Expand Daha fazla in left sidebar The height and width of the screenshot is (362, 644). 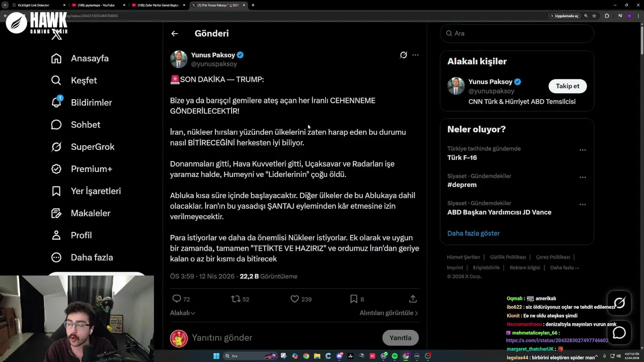[82, 257]
